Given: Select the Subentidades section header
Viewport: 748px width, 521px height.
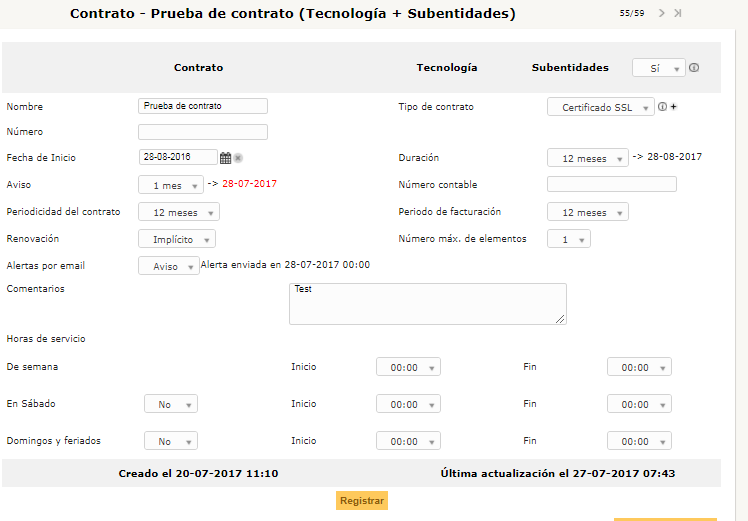Looking at the screenshot, I should pos(570,68).
